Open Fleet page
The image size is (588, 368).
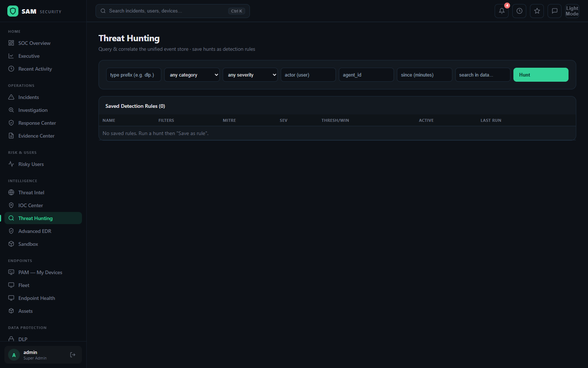[x=43, y=285]
